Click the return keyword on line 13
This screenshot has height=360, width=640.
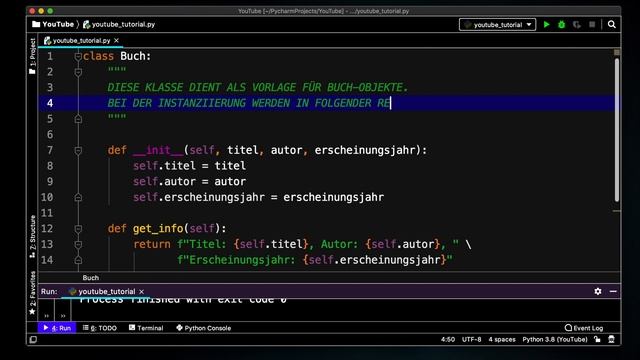click(151, 244)
